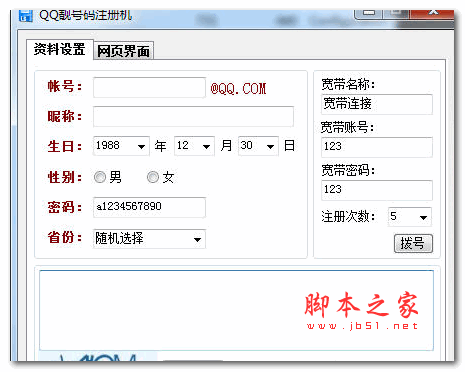Expand the 省份 dropdown showing 随机选择
465x372 pixels.
[149, 239]
